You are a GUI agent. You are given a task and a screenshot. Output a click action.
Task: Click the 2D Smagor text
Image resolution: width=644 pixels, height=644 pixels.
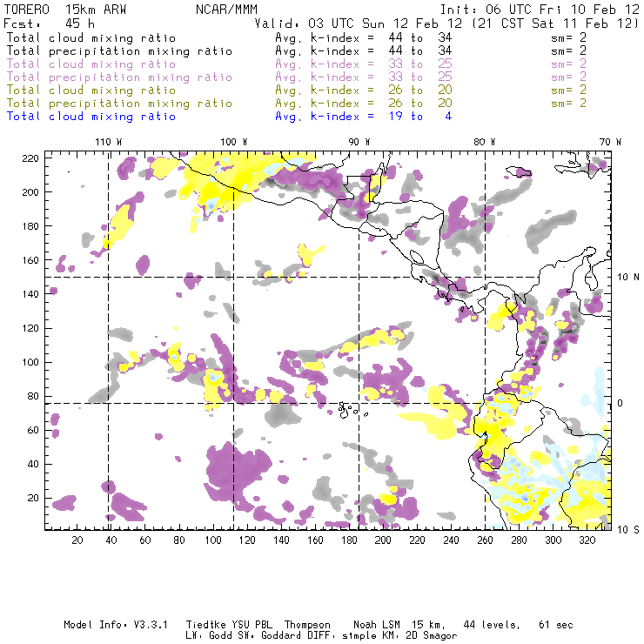click(432, 636)
